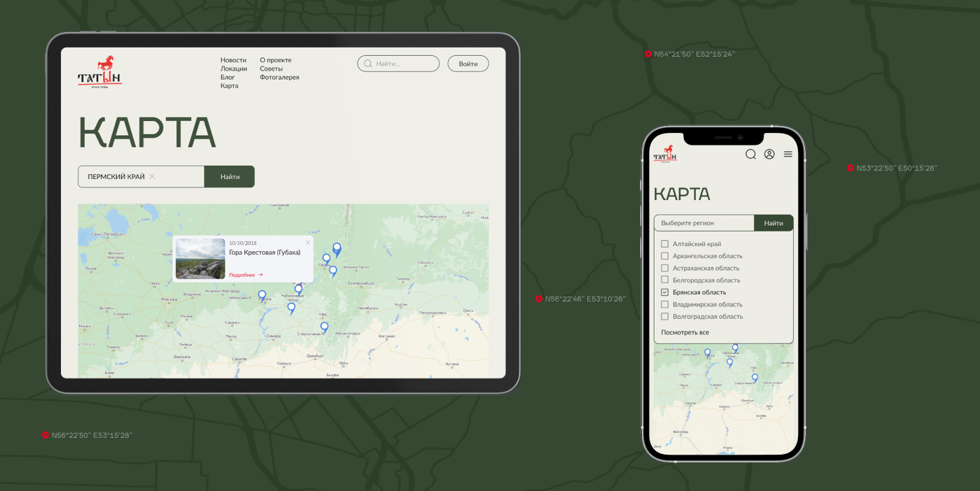
Task: Click the ПЕРМСКИЙ КРАЙ region selector field
Action: coord(115,177)
